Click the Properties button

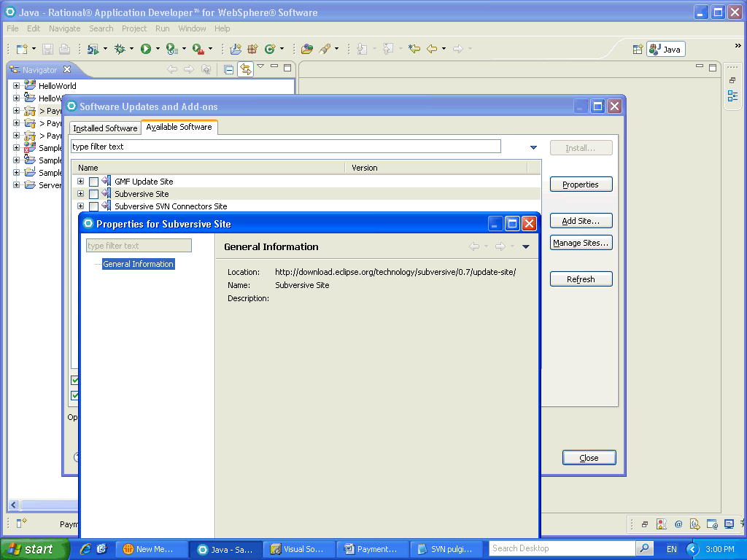(581, 184)
